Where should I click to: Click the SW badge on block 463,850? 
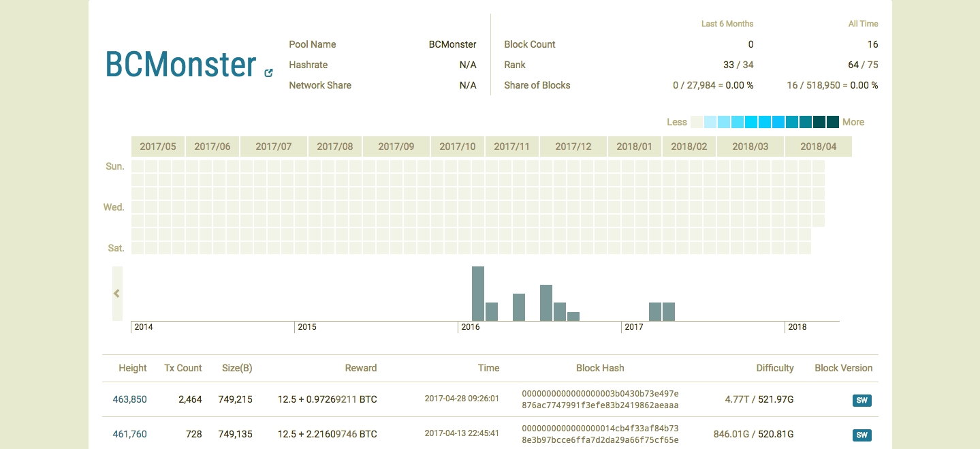tap(862, 401)
